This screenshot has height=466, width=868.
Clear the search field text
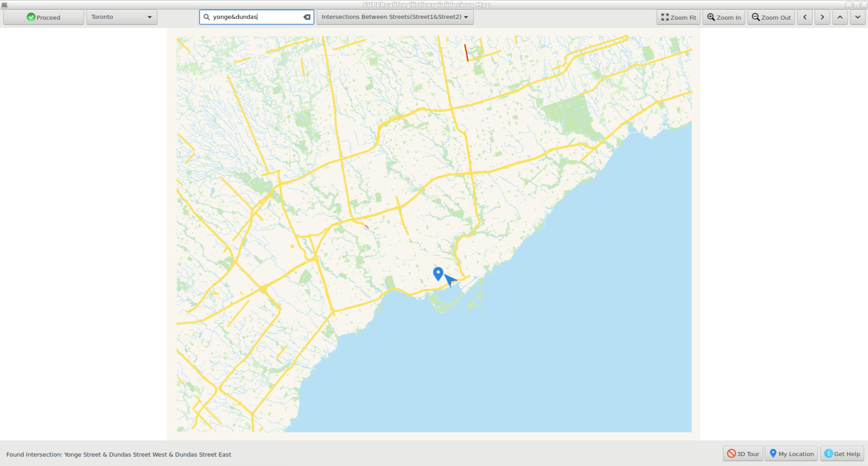click(x=307, y=17)
